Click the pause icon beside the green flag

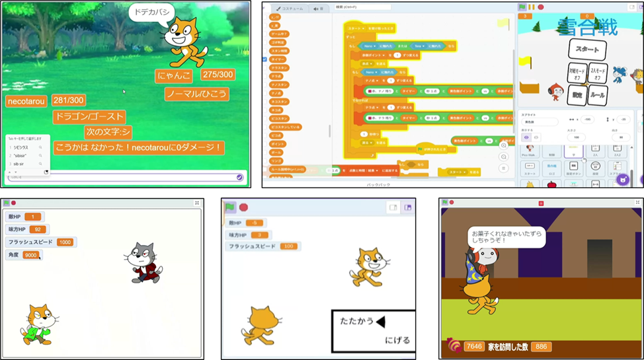[531, 7]
